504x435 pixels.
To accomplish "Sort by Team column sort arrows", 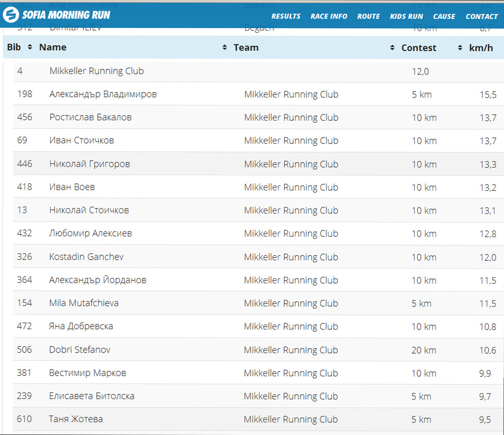I will (x=392, y=48).
